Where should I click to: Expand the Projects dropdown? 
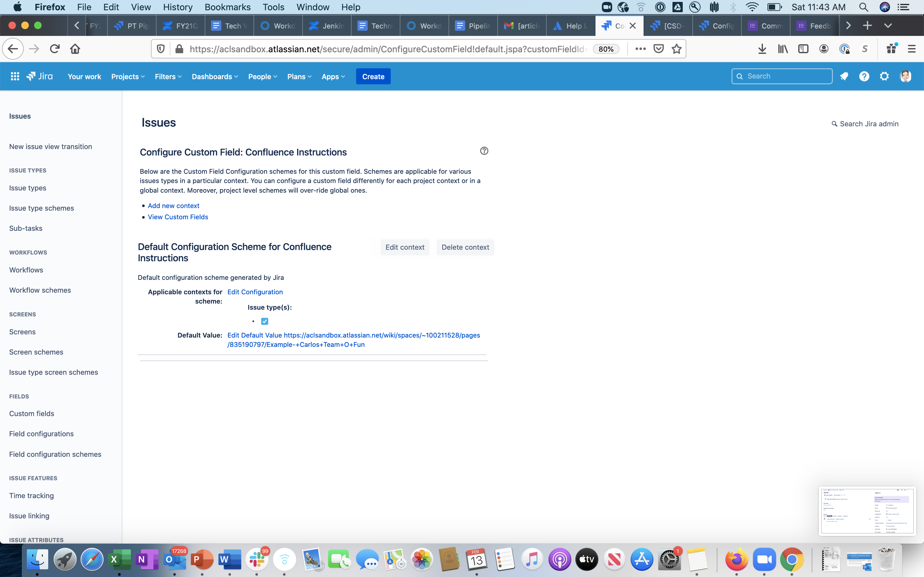pyautogui.click(x=127, y=76)
